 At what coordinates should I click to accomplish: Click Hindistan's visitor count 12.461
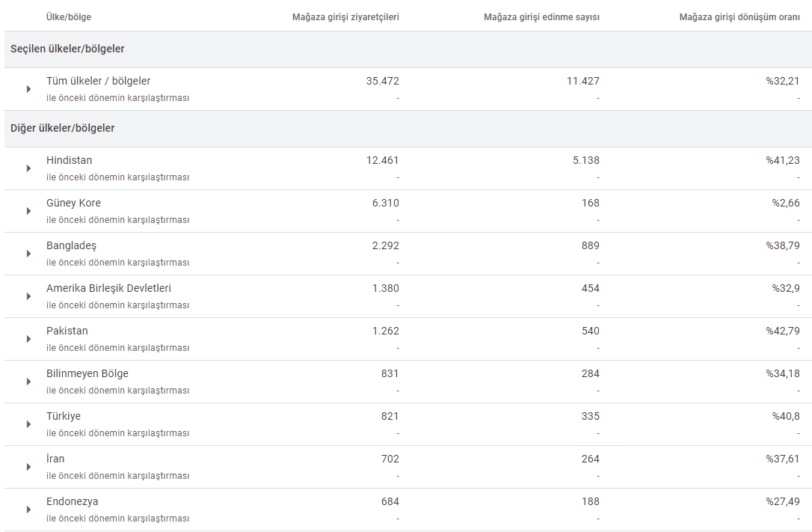382,160
